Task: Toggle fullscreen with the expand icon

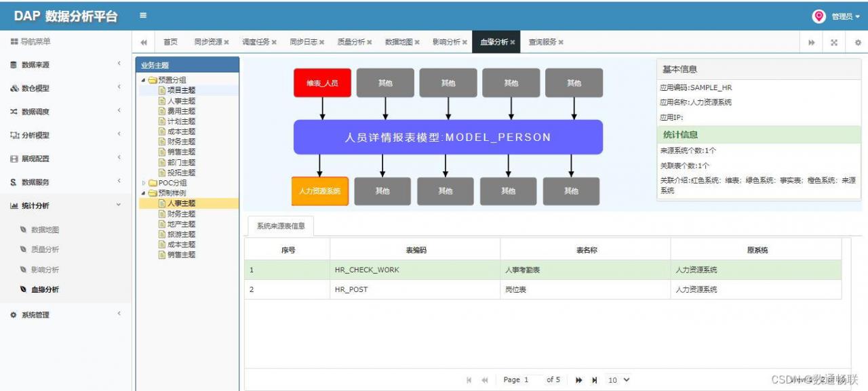Action: [x=834, y=42]
